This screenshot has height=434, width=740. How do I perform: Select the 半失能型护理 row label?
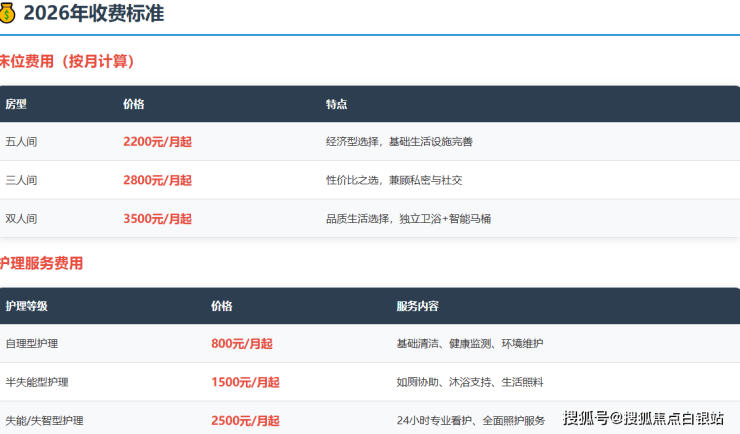[37, 382]
